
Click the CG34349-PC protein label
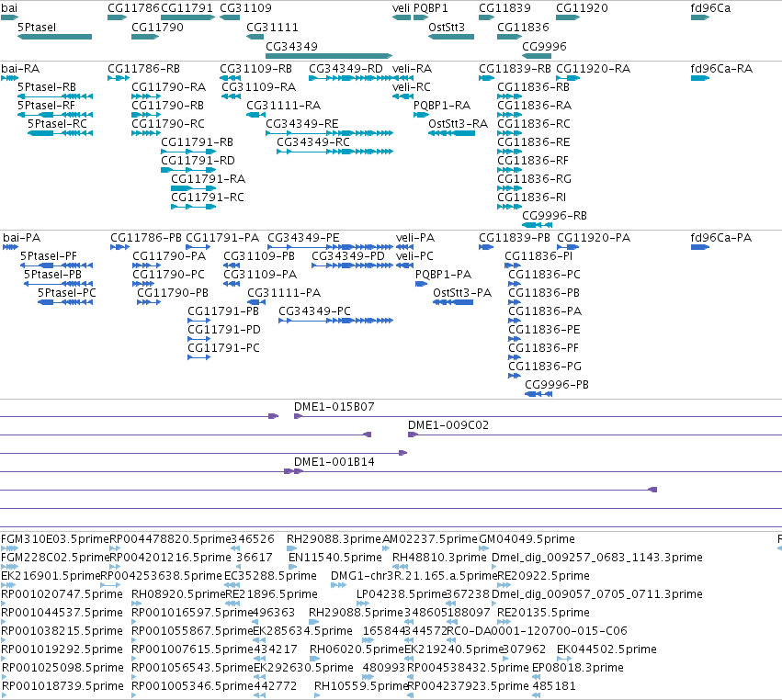pos(314,311)
